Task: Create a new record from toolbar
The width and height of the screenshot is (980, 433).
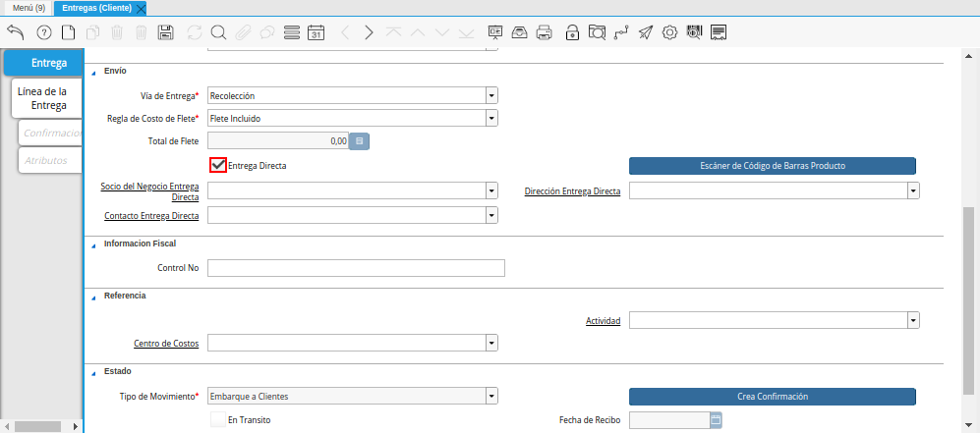Action: click(69, 32)
